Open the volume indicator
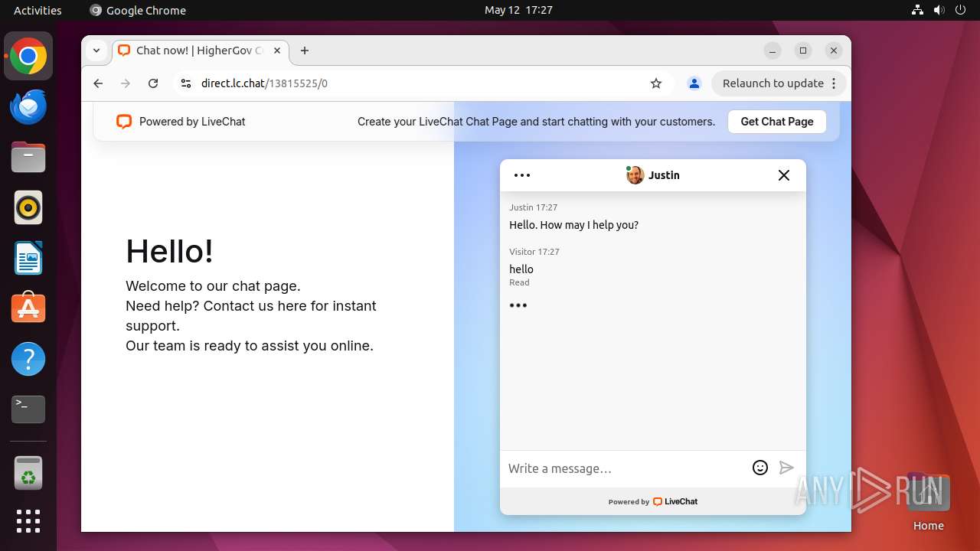 click(939, 10)
